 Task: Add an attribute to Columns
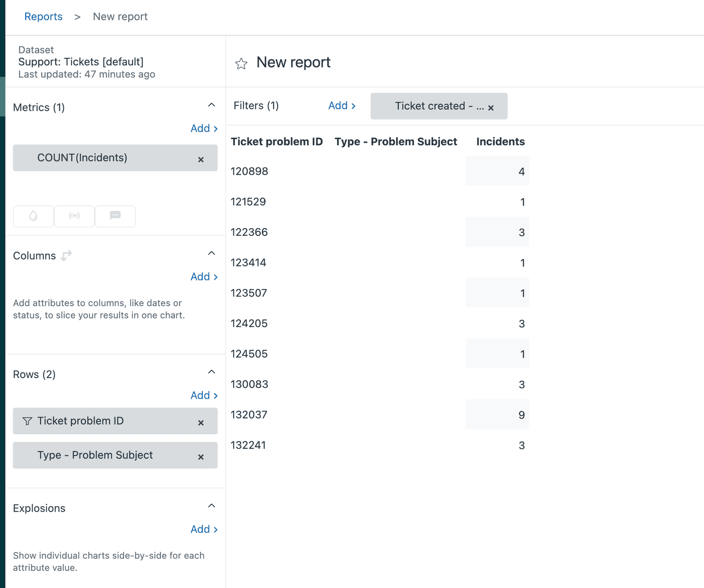coord(203,276)
